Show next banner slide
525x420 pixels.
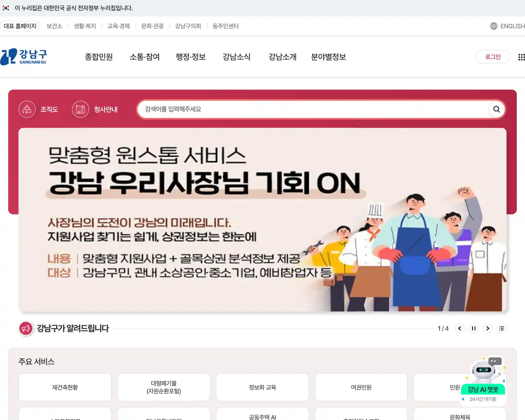(488, 329)
